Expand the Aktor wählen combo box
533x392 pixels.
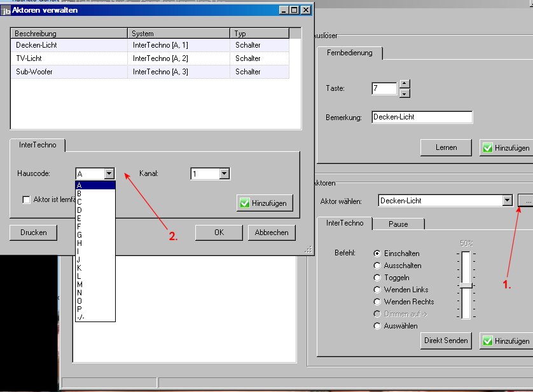(507, 201)
